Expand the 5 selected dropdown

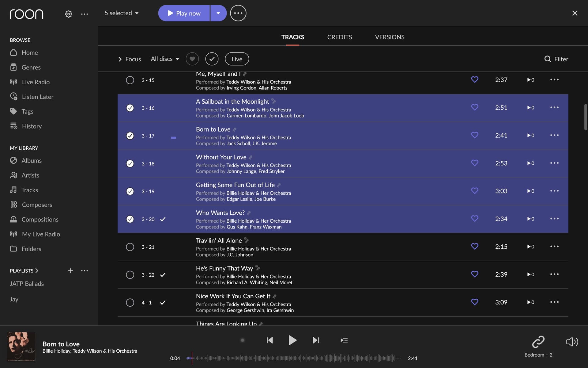tap(122, 13)
